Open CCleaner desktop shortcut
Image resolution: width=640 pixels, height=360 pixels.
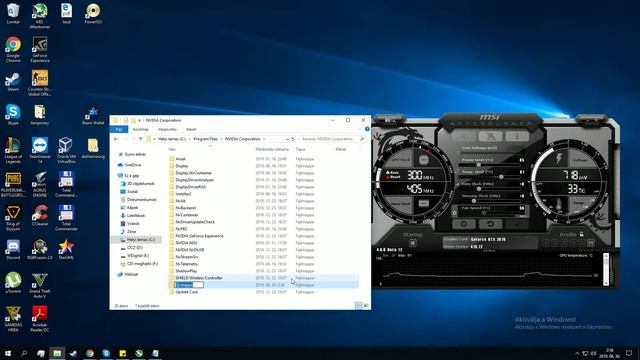[x=40, y=215]
